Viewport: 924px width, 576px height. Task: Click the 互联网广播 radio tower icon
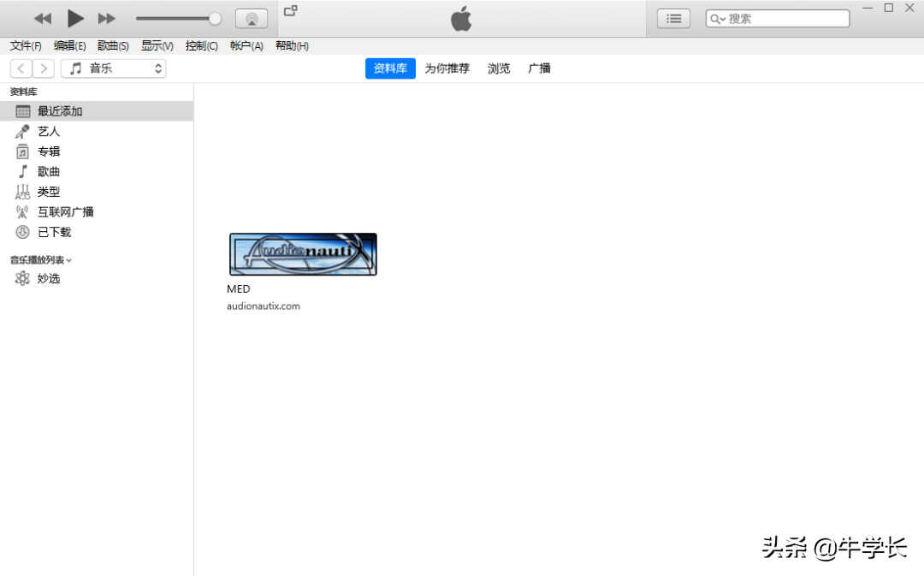[x=22, y=211]
